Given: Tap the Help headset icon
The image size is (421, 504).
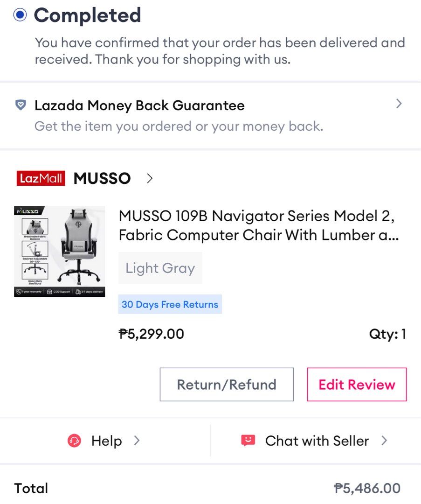Looking at the screenshot, I should (x=75, y=441).
